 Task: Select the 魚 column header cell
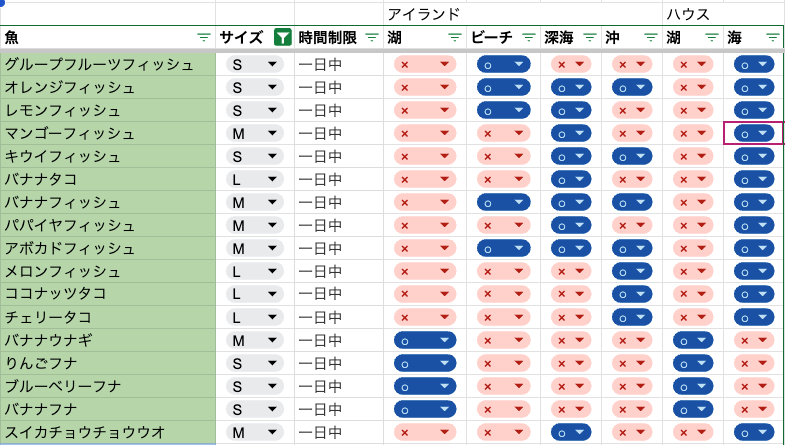pyautogui.click(x=108, y=38)
